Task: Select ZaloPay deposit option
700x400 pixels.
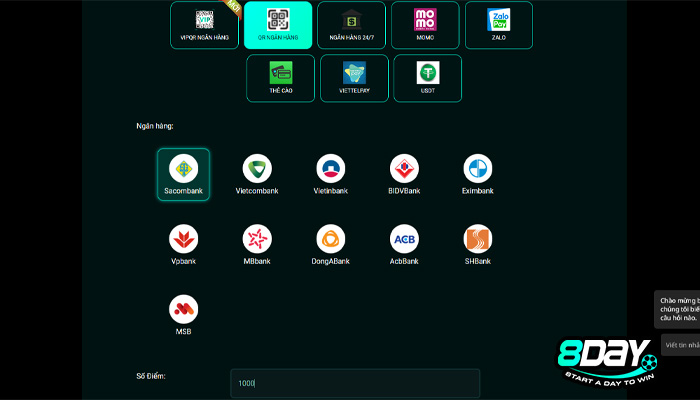Action: (499, 25)
